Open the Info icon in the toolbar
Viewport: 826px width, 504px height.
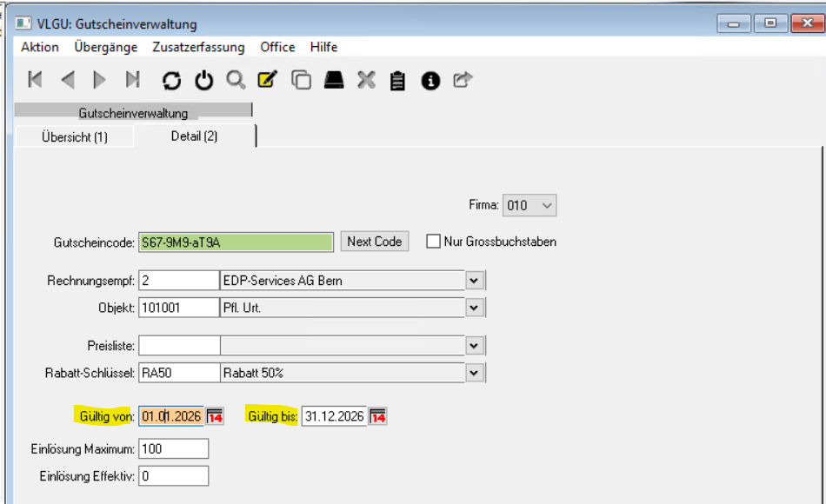(x=430, y=80)
